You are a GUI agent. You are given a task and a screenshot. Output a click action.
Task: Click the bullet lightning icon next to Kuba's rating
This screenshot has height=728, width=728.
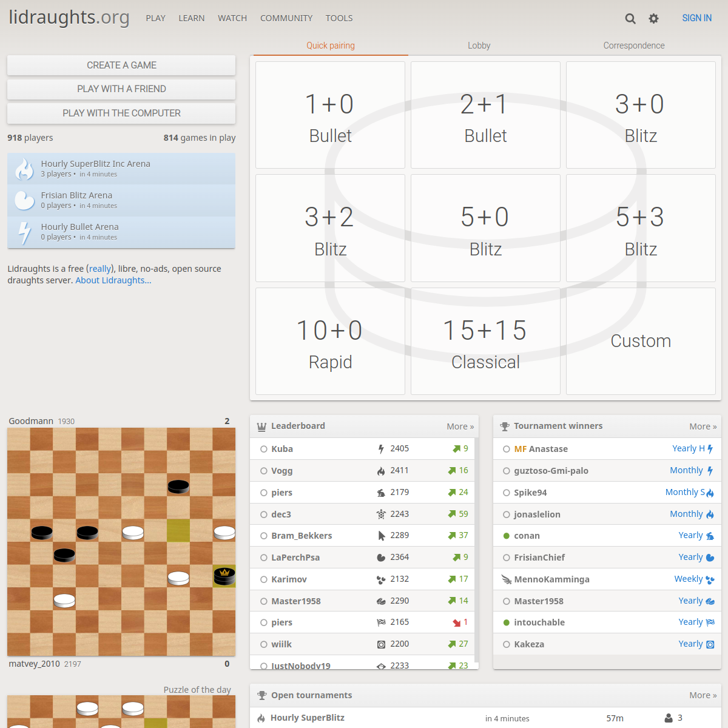pos(380,448)
